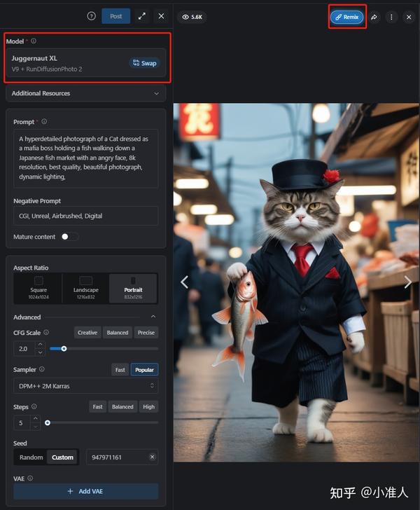Choose the High steps preset

click(148, 406)
